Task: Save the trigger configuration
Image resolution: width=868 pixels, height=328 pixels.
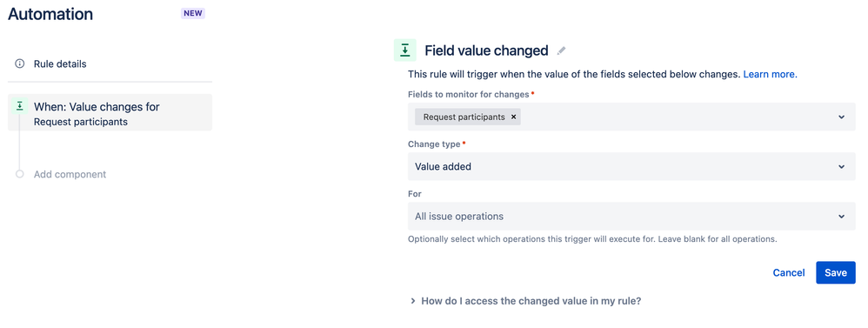Action: point(835,272)
